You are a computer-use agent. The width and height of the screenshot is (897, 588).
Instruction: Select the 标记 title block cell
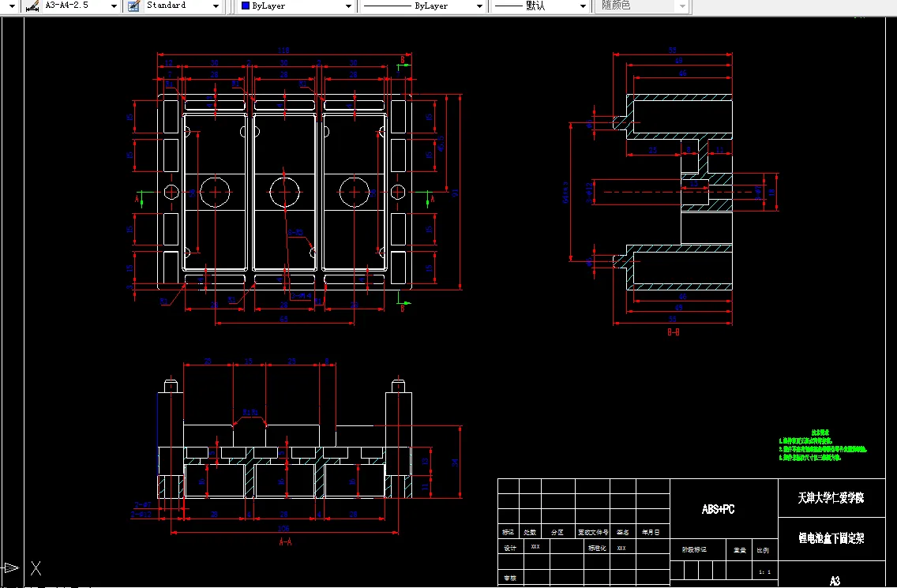pos(508,532)
